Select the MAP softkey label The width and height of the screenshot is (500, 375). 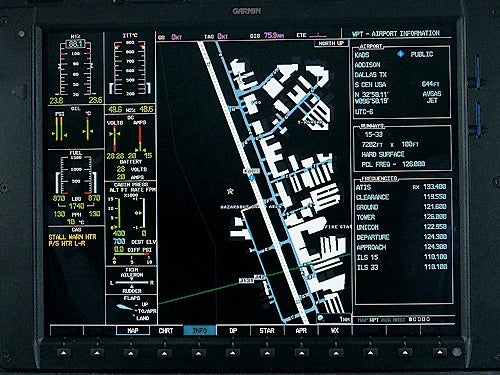[x=133, y=330]
